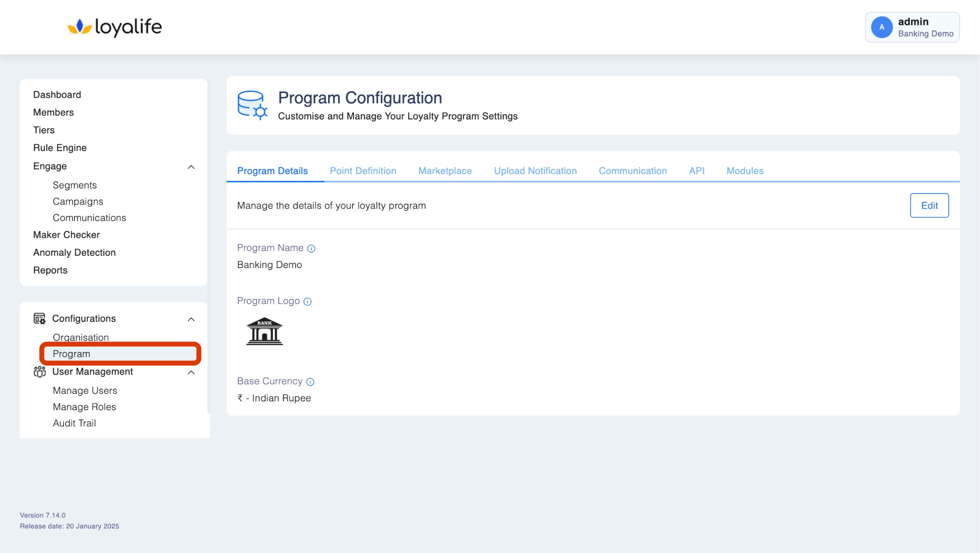Open the Audit Trail item
The height and width of the screenshot is (553, 980).
75,423
